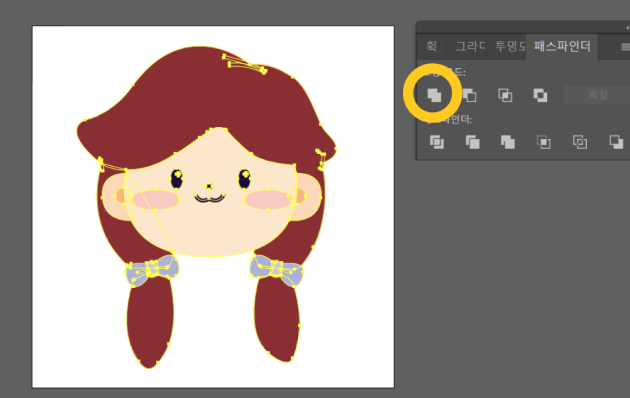Screen dimensions: 630x398
Task: Apply the Trim pathfinder
Action: point(472,142)
